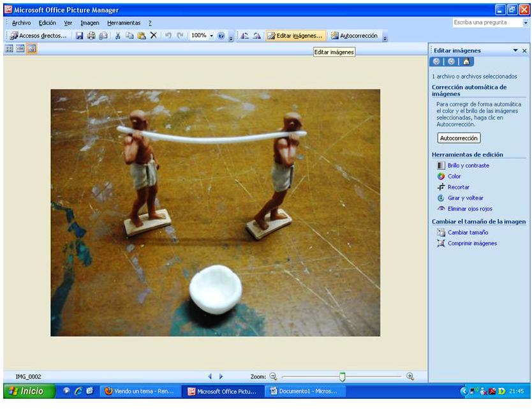Click the Save icon in toolbar
Image resolution: width=532 pixels, height=409 pixels.
[x=80, y=36]
